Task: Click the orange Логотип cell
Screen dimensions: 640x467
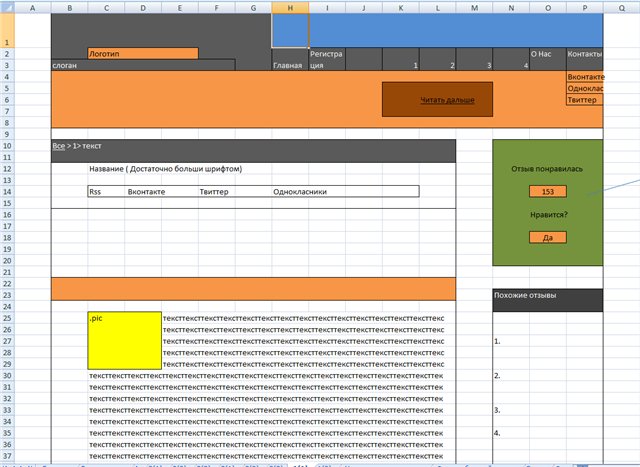Action: [143, 53]
